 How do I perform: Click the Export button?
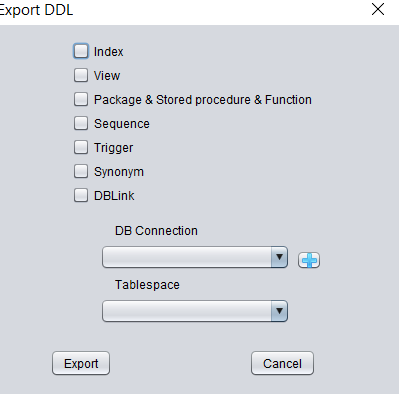(81, 363)
